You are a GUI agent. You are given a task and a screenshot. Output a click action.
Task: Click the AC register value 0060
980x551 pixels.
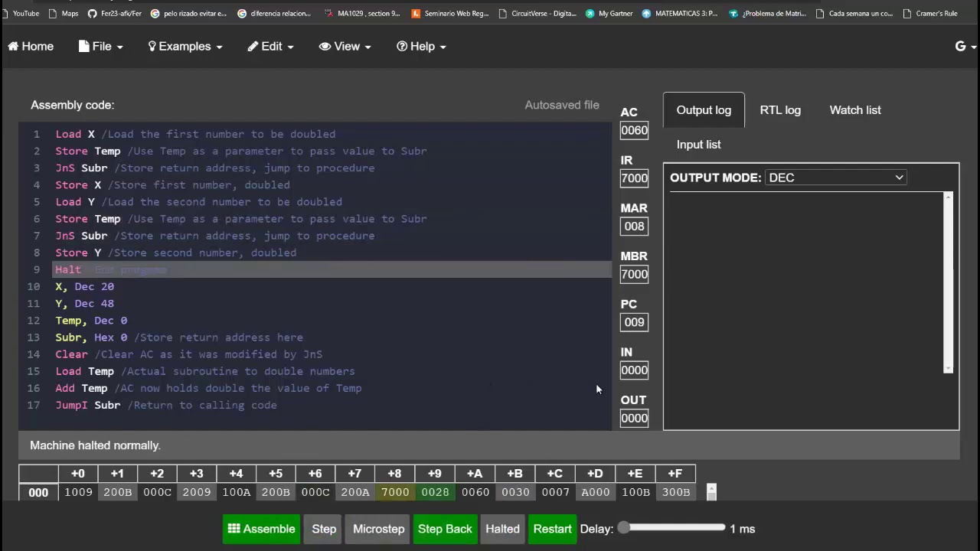pos(634,130)
